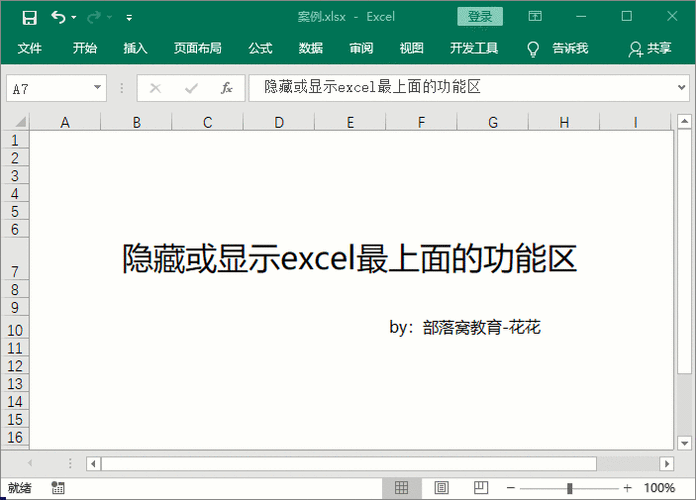Click inside the formula bar text
Viewport: 696px width, 500px height.
point(372,87)
